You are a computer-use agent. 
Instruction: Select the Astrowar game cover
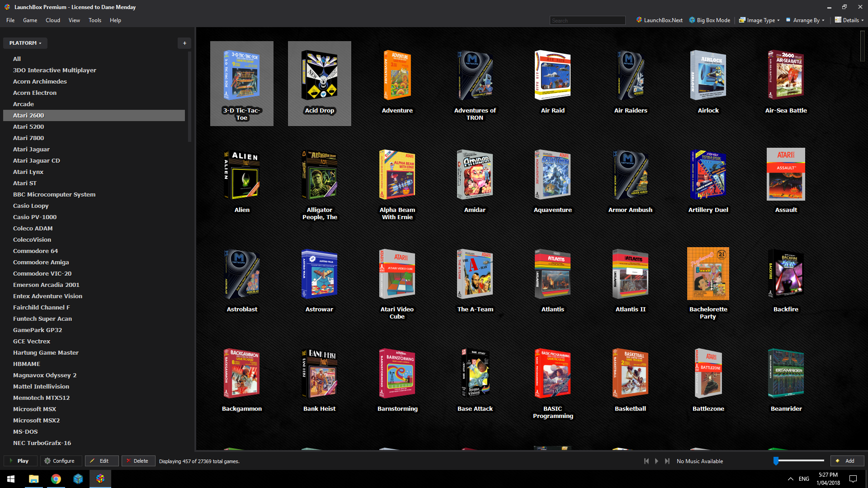point(320,274)
